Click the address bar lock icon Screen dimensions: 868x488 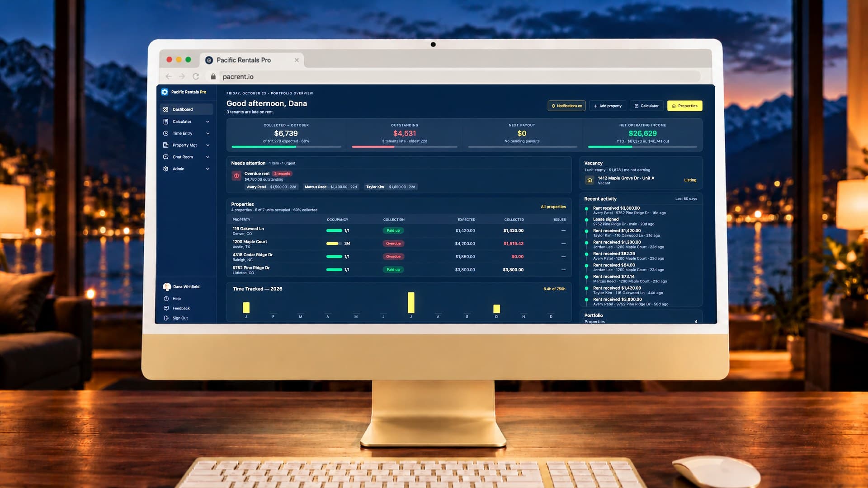[x=213, y=76]
